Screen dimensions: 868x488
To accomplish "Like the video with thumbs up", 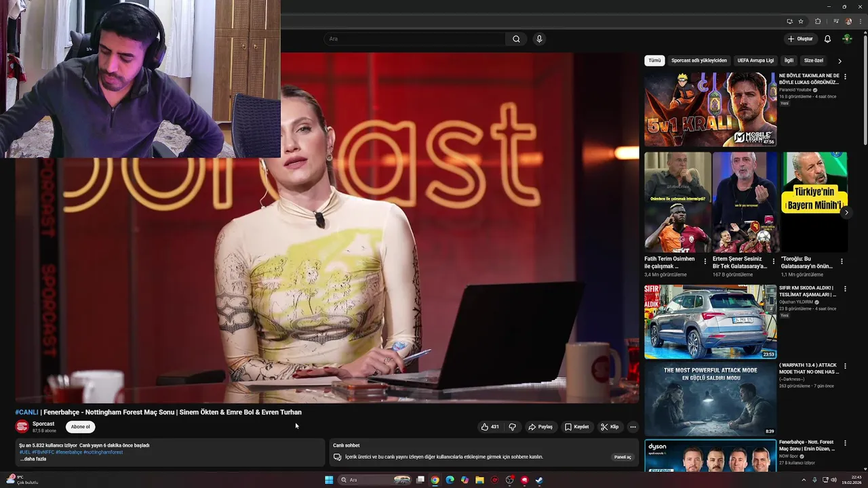I will 490,427.
